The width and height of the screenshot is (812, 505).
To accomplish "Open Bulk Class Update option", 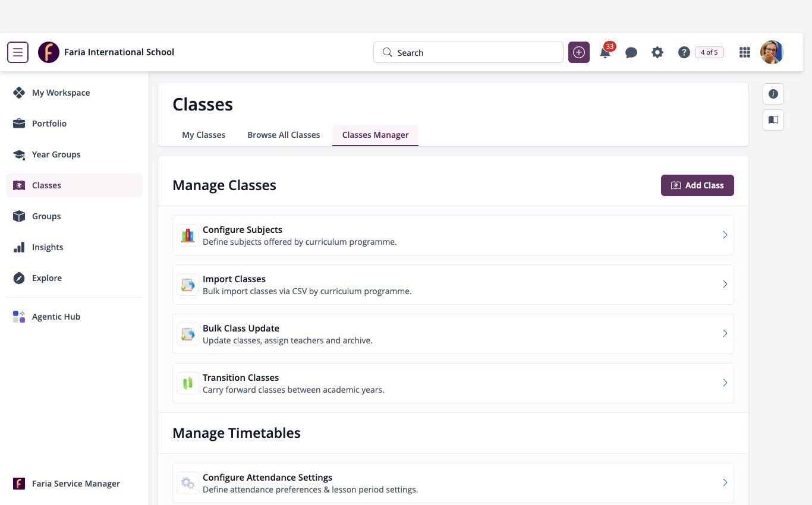I will [453, 334].
